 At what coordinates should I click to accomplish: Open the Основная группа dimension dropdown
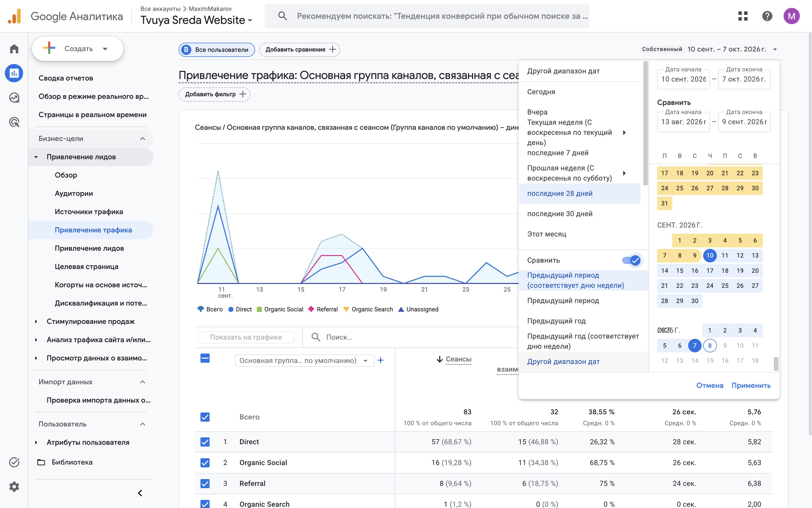tap(304, 360)
